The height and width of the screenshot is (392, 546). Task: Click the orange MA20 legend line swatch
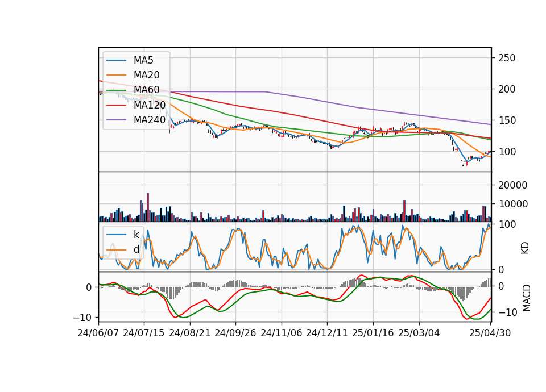click(x=116, y=75)
